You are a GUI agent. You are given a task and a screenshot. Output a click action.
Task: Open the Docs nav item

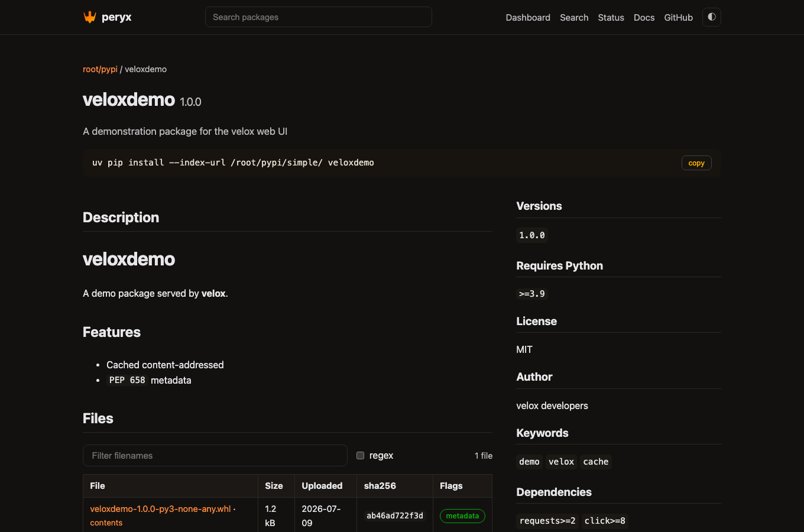point(644,18)
